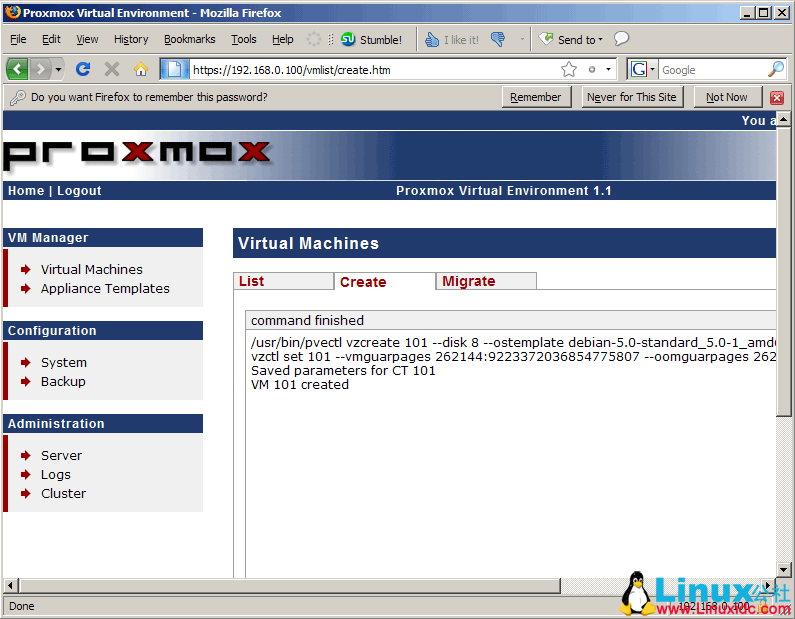
Task: Click Remember password button
Action: pyautogui.click(x=536, y=97)
